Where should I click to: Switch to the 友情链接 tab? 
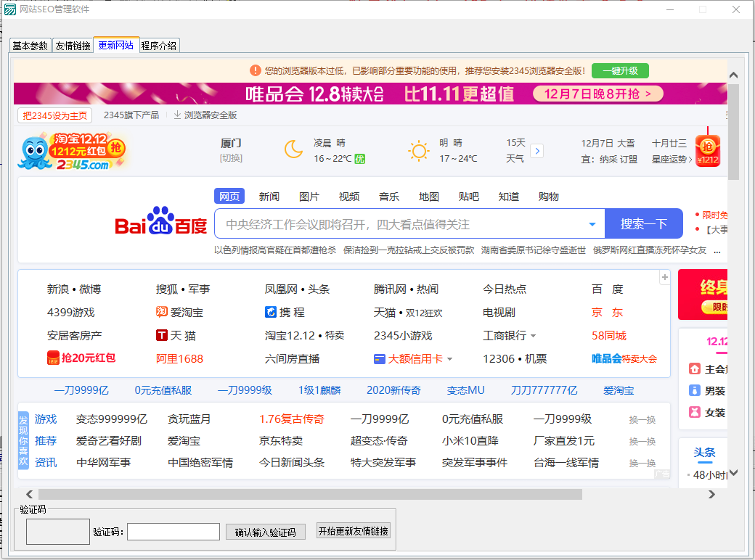pyautogui.click(x=73, y=46)
